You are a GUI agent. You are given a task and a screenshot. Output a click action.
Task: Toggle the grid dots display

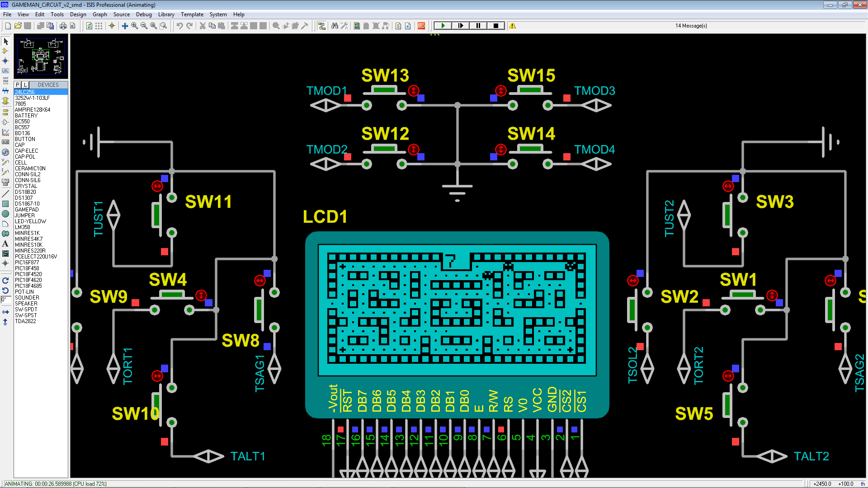[x=99, y=26]
